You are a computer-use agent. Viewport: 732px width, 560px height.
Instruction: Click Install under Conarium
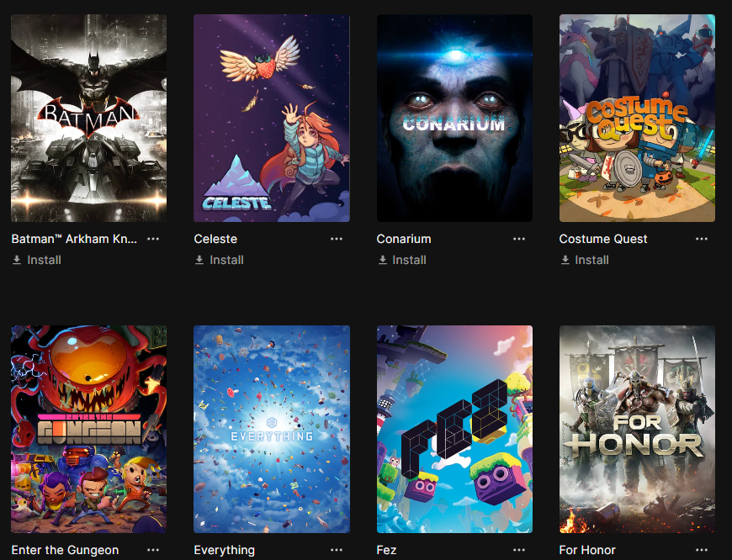(x=402, y=260)
